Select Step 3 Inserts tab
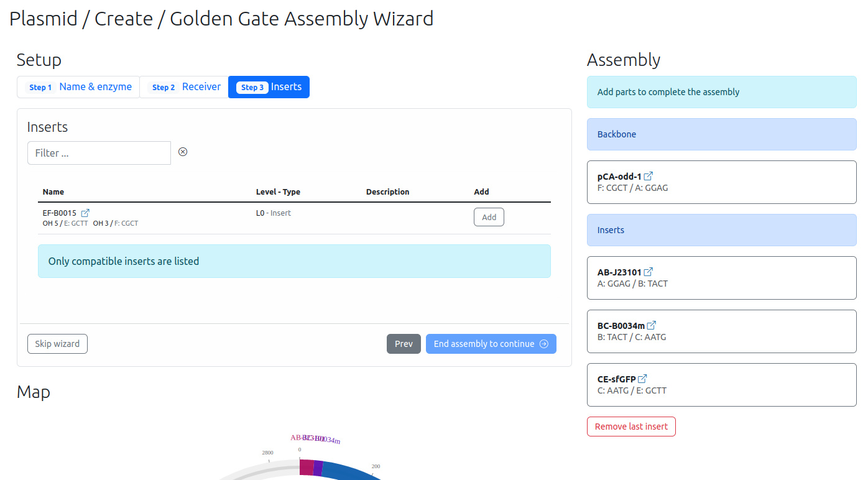 (x=269, y=87)
